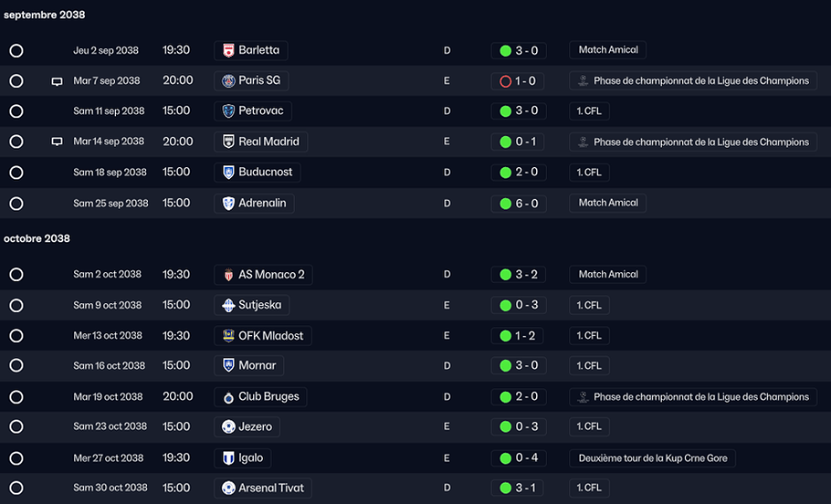The height and width of the screenshot is (504, 831).
Task: Open the Match Amical tag for AS Monaco 2
Action: tap(607, 274)
